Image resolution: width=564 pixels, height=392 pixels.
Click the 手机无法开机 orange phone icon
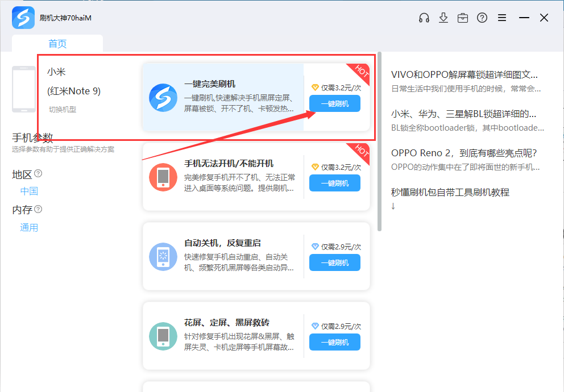tap(163, 177)
